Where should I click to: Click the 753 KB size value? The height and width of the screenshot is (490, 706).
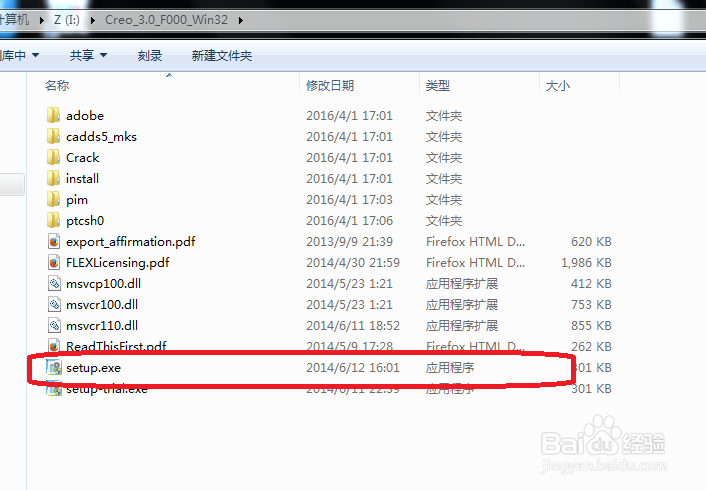point(591,305)
